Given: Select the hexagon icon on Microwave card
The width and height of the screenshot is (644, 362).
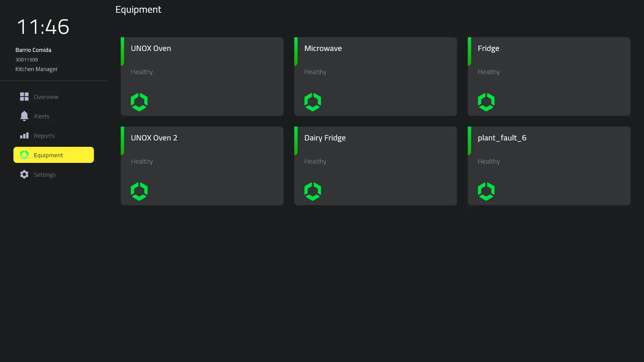Looking at the screenshot, I should (312, 102).
